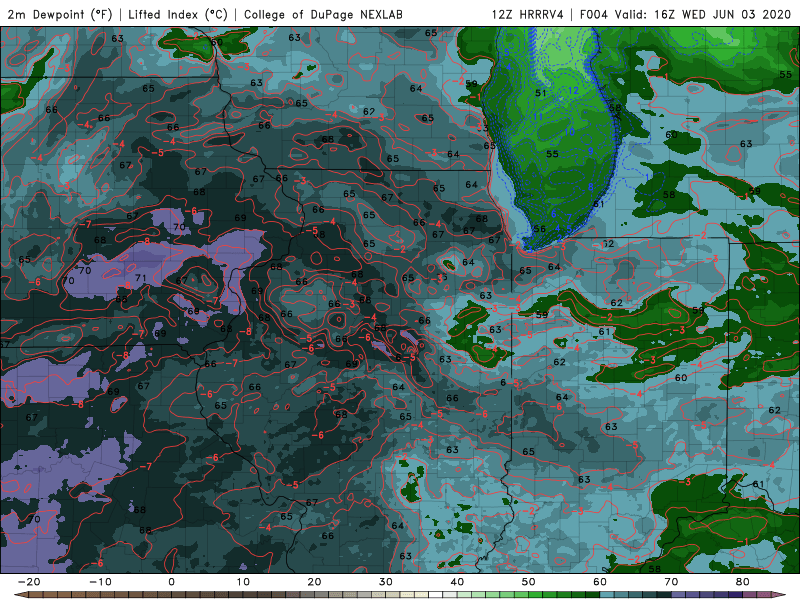Click the '51' dewpoint value over the lake
Image resolution: width=800 pixels, height=600 pixels.
tap(541, 93)
